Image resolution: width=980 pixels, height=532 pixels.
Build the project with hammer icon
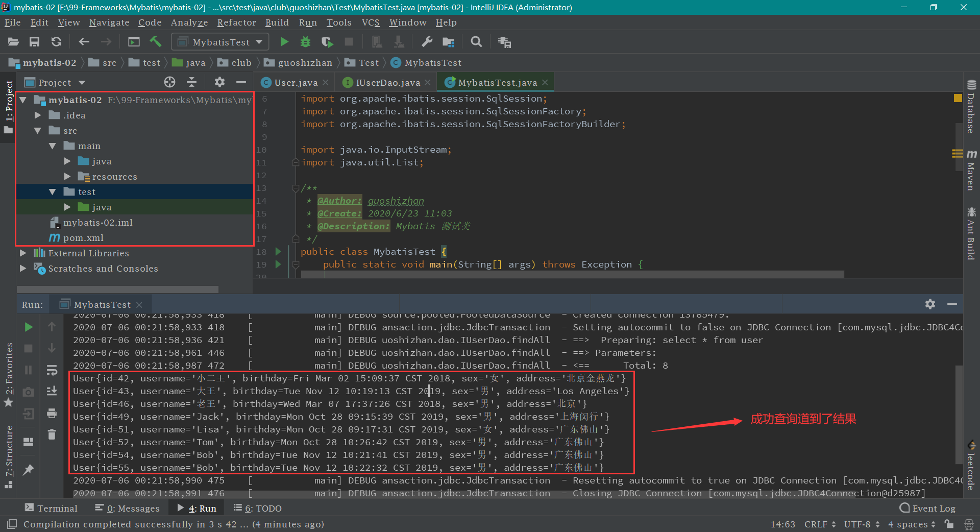pyautogui.click(x=156, y=42)
